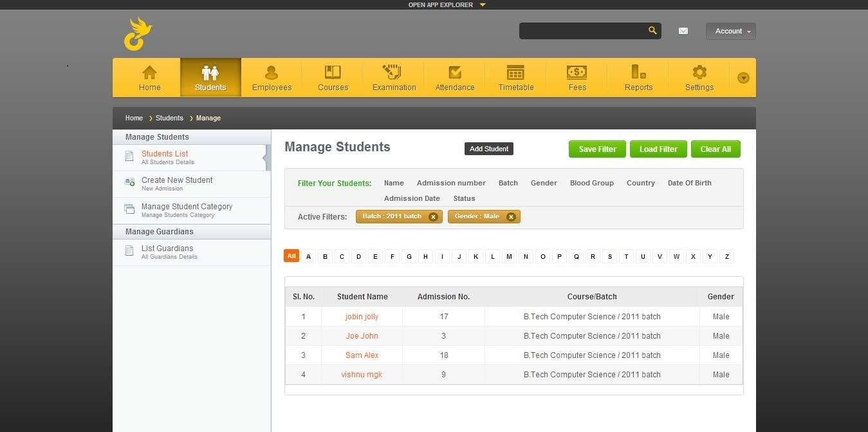Open the Employees module icon
The height and width of the screenshot is (432, 868).
coord(272,72)
